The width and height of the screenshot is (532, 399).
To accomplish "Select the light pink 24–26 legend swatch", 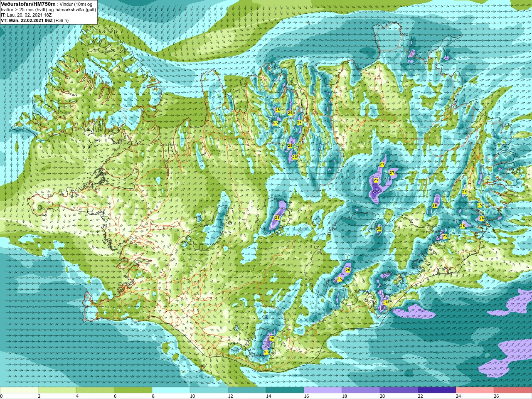I will tap(475, 390).
